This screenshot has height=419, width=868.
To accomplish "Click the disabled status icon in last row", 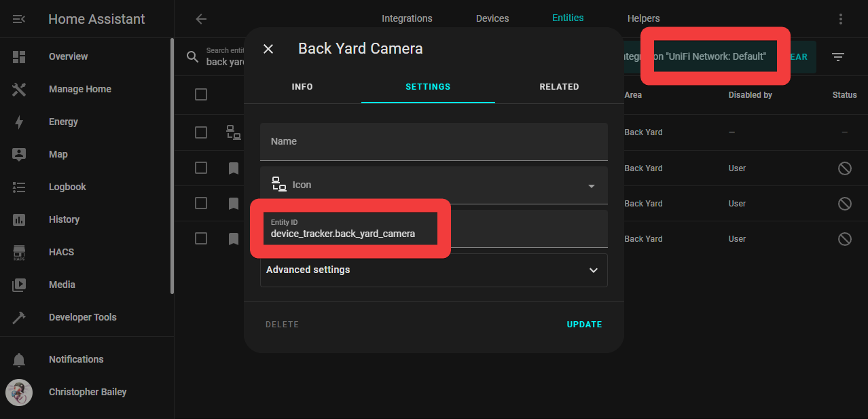I will pos(844,238).
